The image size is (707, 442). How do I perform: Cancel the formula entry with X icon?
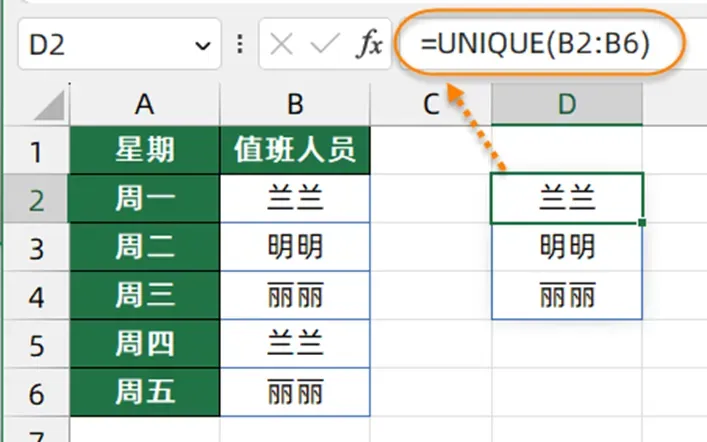pos(281,44)
